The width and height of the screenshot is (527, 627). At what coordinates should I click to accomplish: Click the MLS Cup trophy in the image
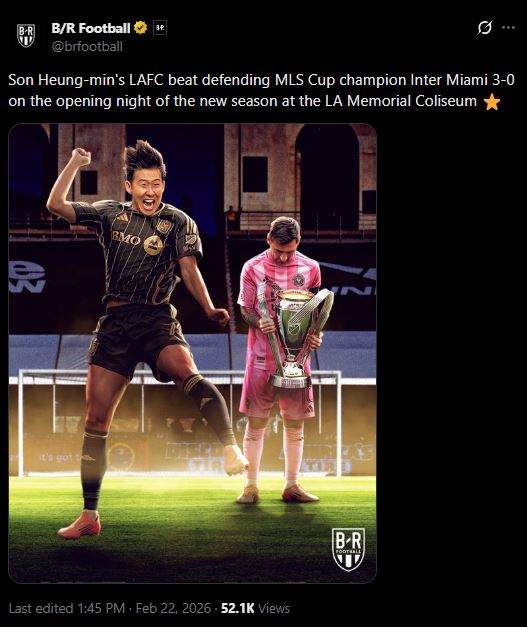pyautogui.click(x=296, y=336)
